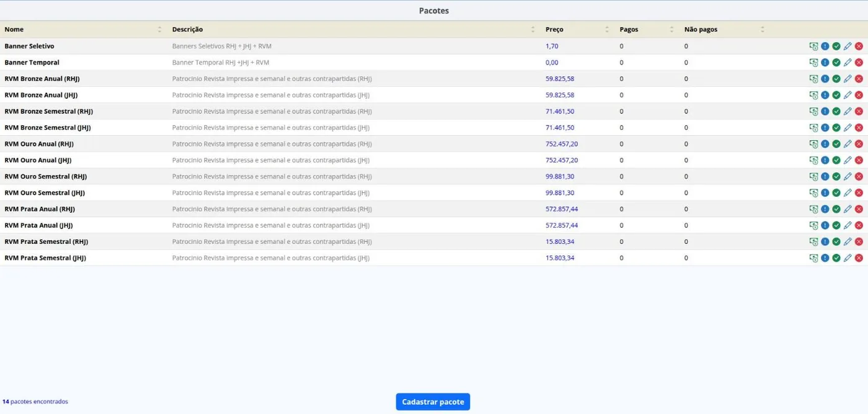This screenshot has width=868, height=414.
Task: Delete the RVM Prata Semestral (JHJ) package
Action: click(x=859, y=258)
